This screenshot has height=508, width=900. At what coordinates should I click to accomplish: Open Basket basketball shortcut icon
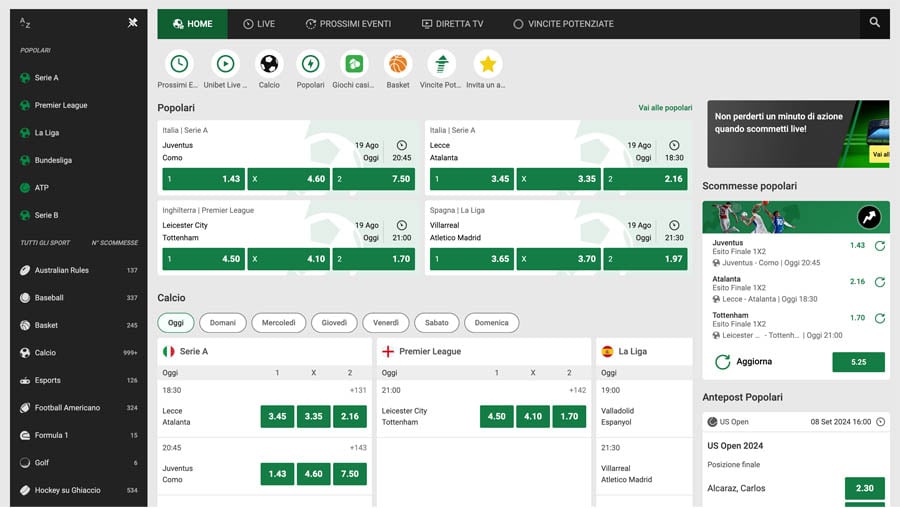(x=398, y=64)
